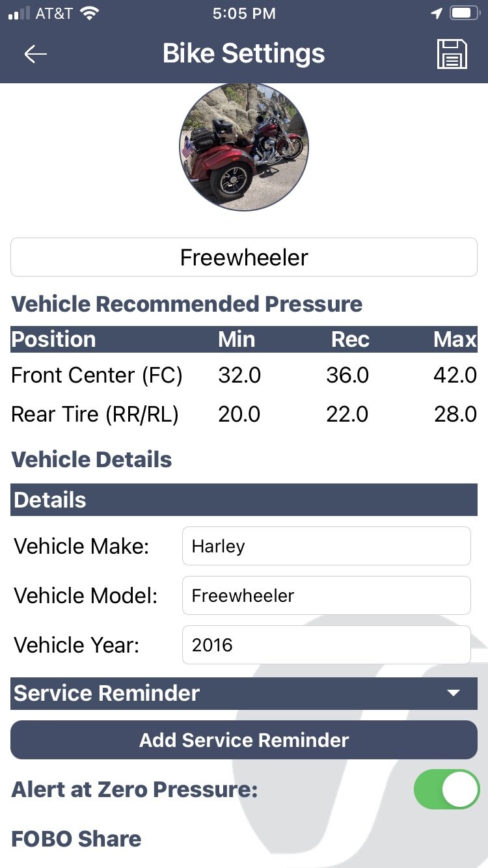Image resolution: width=488 pixels, height=868 pixels.
Task: Select the Vehicle Year field showing 2016
Action: point(326,645)
